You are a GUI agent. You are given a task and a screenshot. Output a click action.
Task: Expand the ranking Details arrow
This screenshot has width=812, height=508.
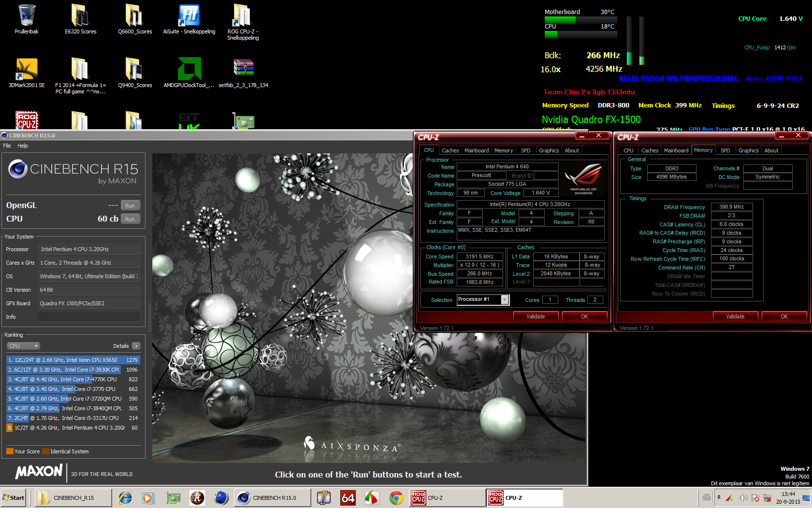136,346
